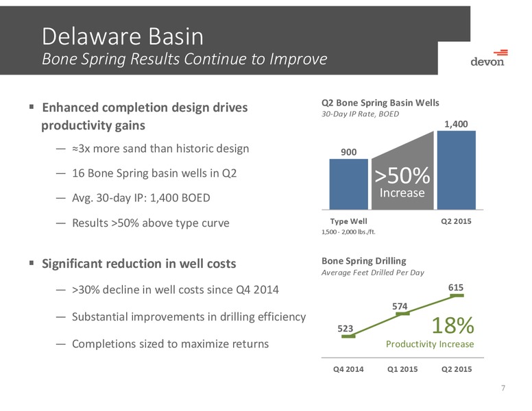Click 'Avg. 30-day IP: 1,400 BOED'
The width and height of the screenshot is (532, 411).
(x=141, y=198)
